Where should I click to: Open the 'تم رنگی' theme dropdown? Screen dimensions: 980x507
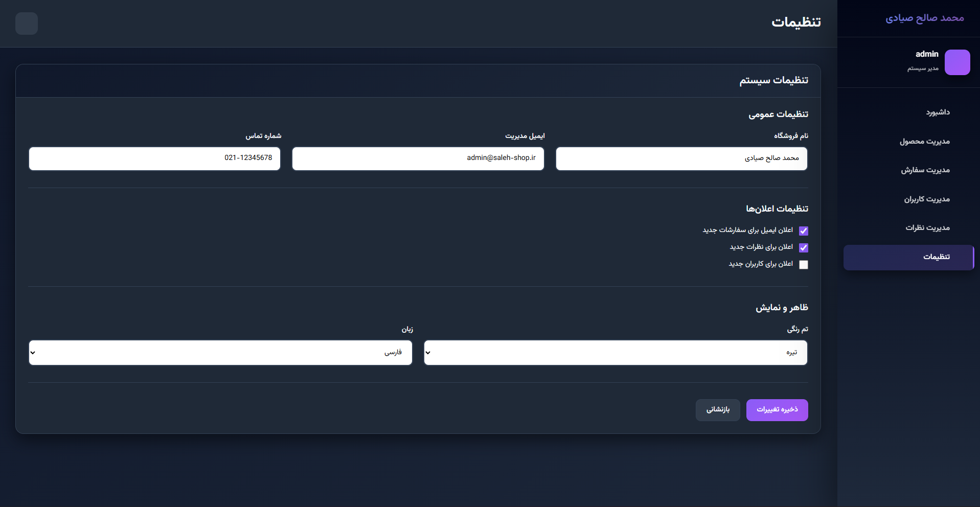pos(616,353)
